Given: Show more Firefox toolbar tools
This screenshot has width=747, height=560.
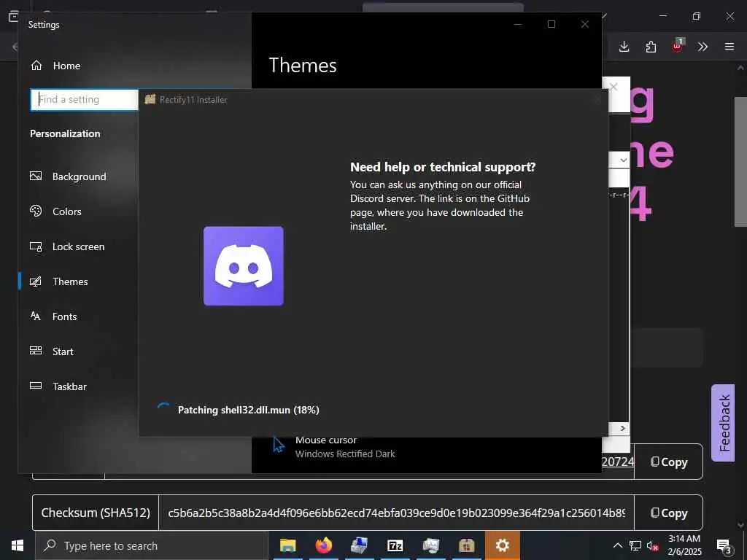Looking at the screenshot, I should click(x=703, y=47).
